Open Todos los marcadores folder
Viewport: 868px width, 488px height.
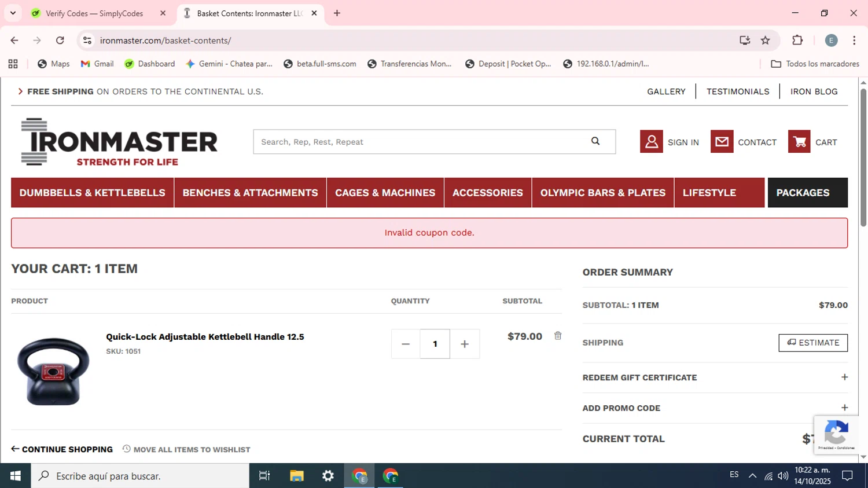coord(815,64)
